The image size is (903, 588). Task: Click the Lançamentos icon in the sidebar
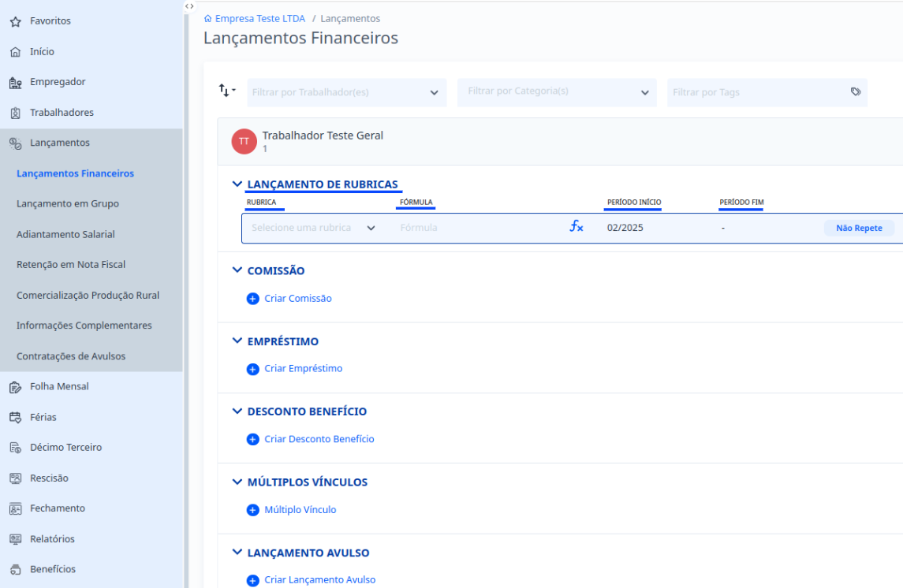[16, 143]
